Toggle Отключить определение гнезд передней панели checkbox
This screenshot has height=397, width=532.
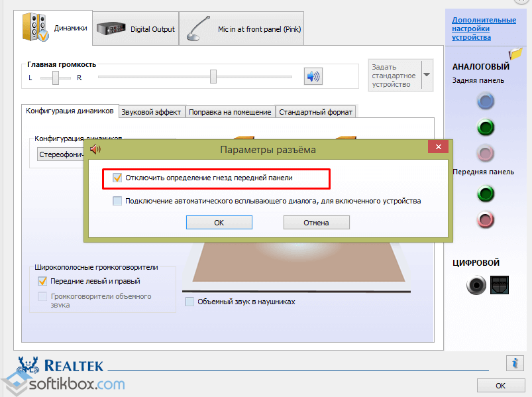coord(117,178)
